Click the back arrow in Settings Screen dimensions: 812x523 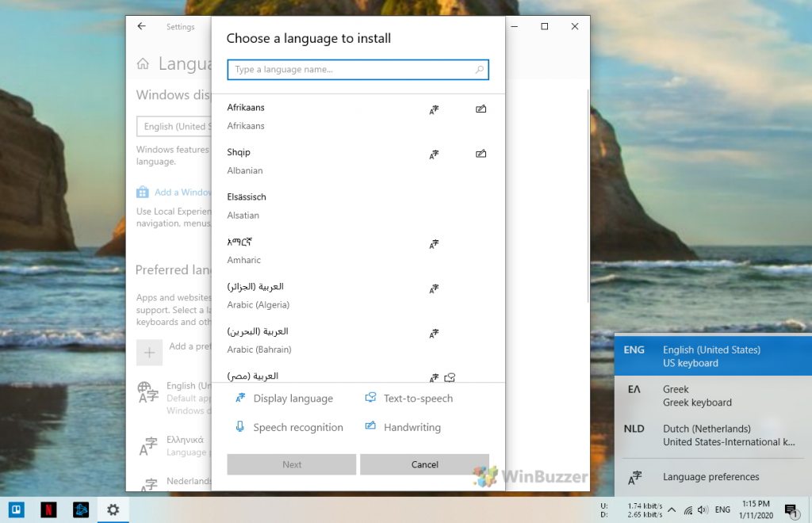[141, 26]
